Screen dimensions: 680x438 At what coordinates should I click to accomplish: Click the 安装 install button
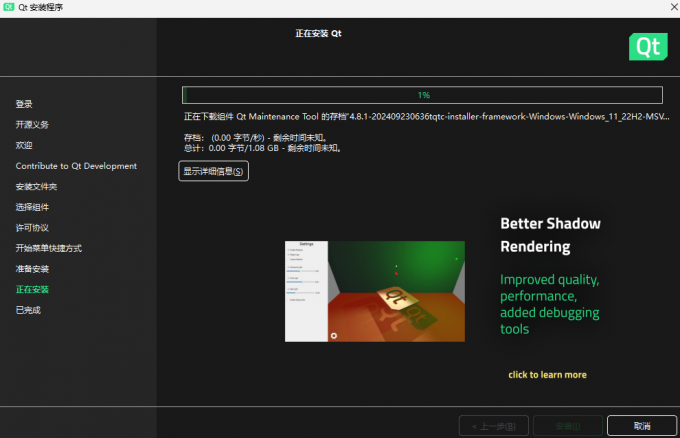(x=567, y=425)
